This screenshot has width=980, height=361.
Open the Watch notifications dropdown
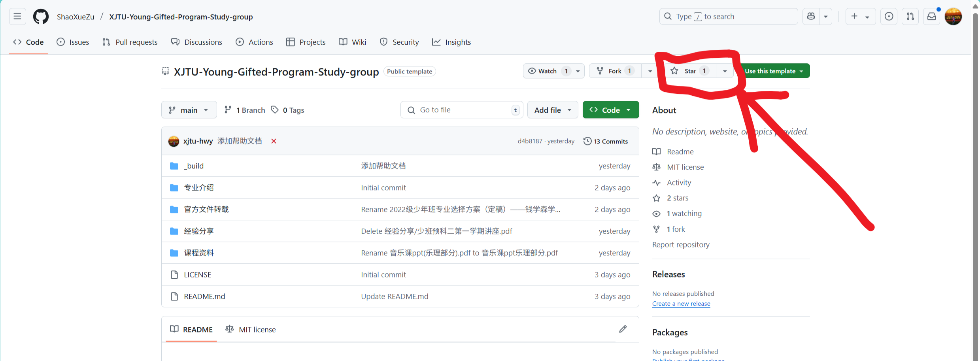[x=554, y=71]
